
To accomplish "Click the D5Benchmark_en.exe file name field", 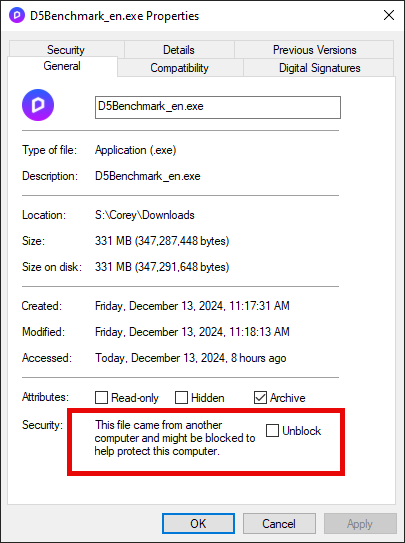I will 218,107.
